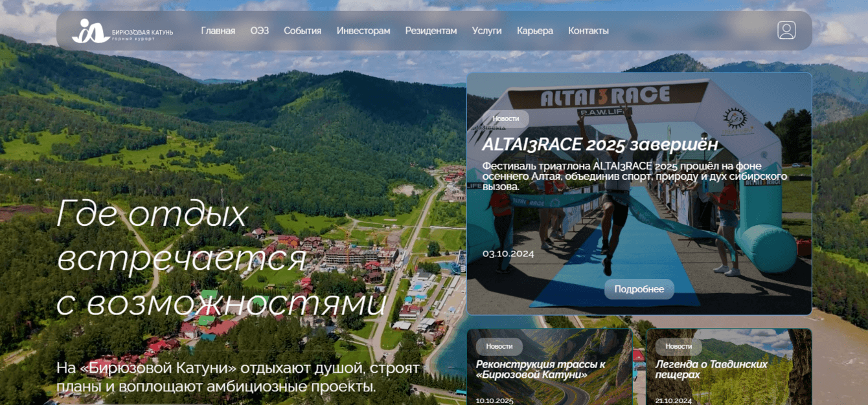Click the Бирюзовая Катунь logo
The height and width of the screenshot is (405, 868).
(122, 31)
